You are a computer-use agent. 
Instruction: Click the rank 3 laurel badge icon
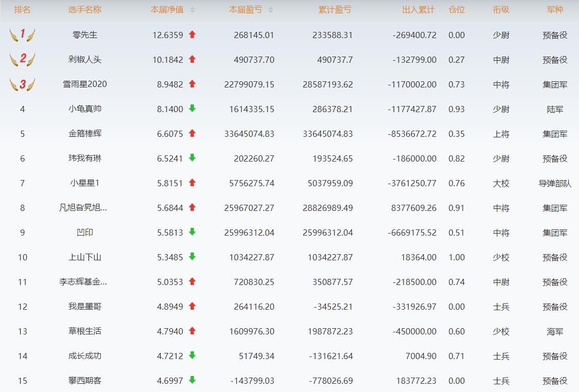[x=22, y=84]
